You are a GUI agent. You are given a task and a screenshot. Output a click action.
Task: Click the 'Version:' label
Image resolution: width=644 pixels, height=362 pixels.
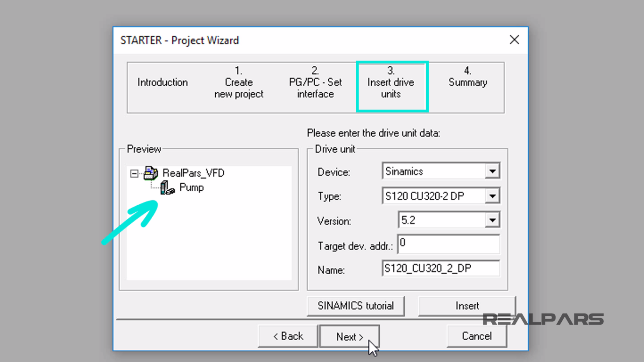tap(334, 221)
